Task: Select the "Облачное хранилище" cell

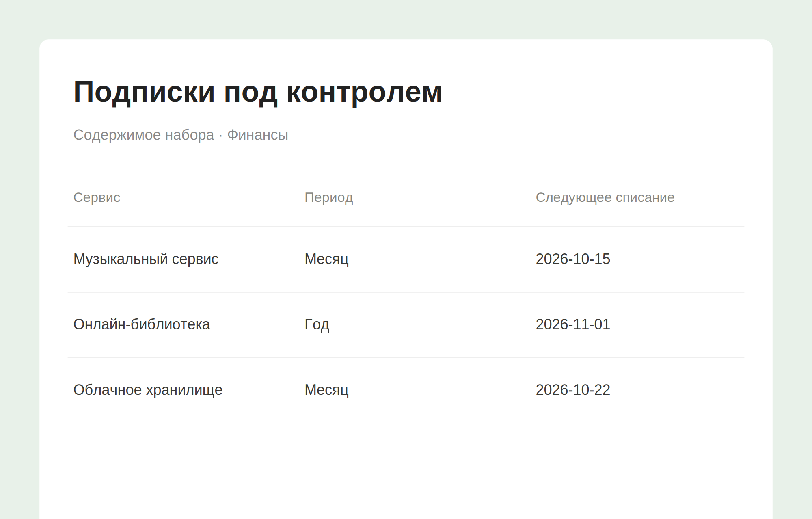Action: [148, 390]
